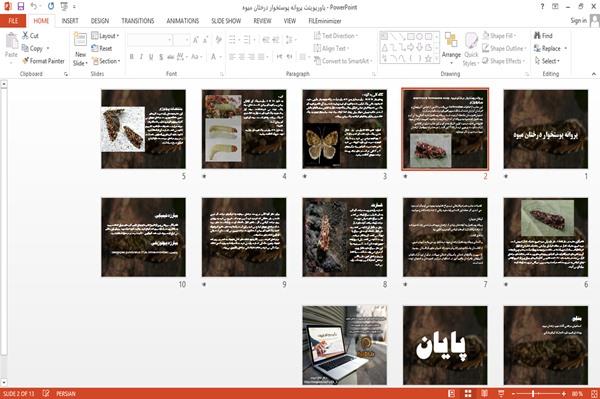600x399 pixels.
Task: Open the TRANSITIONS tab
Action: click(138, 21)
